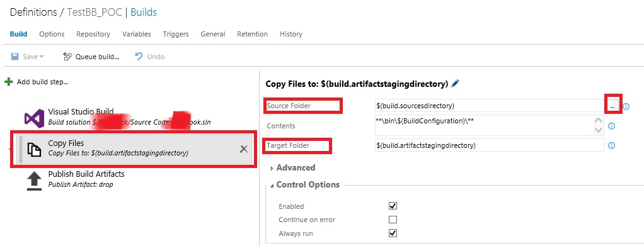This screenshot has height=246, width=644.
Task: Click into the Target Folder input field
Action: (489, 145)
